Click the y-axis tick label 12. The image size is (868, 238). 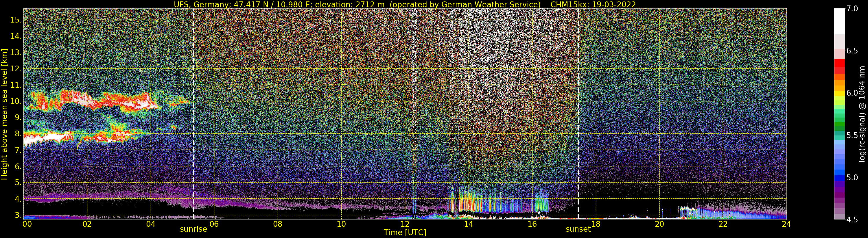[x=16, y=69]
